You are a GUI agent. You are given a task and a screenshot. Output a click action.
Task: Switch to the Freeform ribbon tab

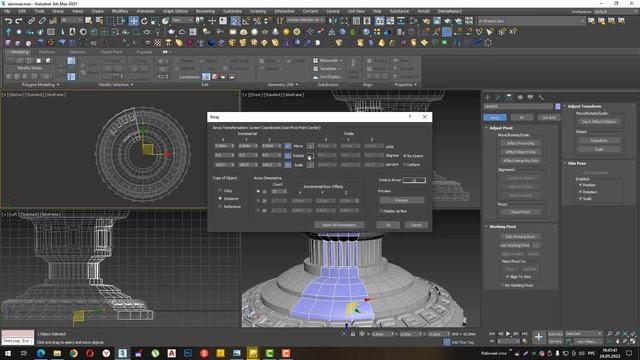pyautogui.click(x=47, y=52)
